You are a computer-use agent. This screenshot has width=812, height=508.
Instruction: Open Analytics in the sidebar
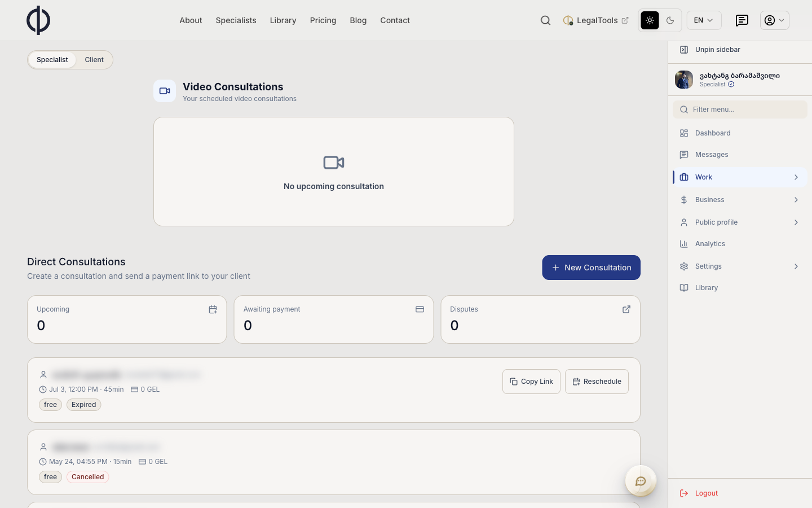[740, 244]
